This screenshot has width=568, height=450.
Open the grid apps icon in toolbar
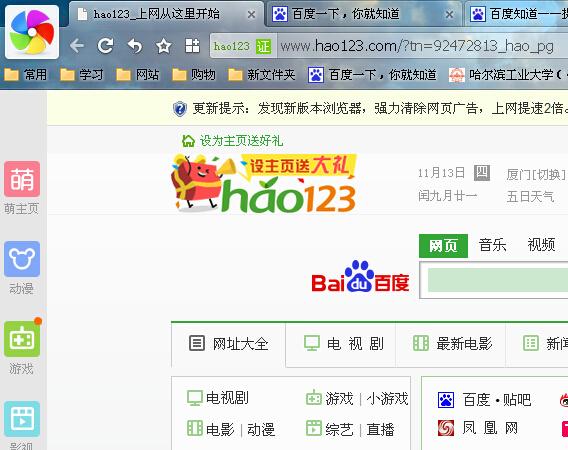coord(192,46)
